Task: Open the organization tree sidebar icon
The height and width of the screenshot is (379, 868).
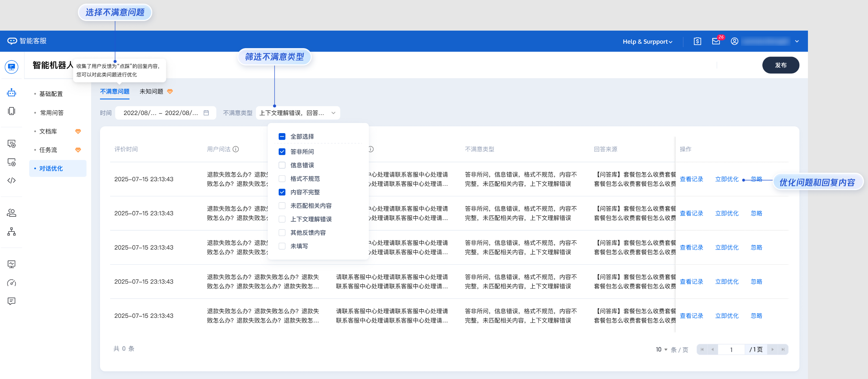Action: 11,231
